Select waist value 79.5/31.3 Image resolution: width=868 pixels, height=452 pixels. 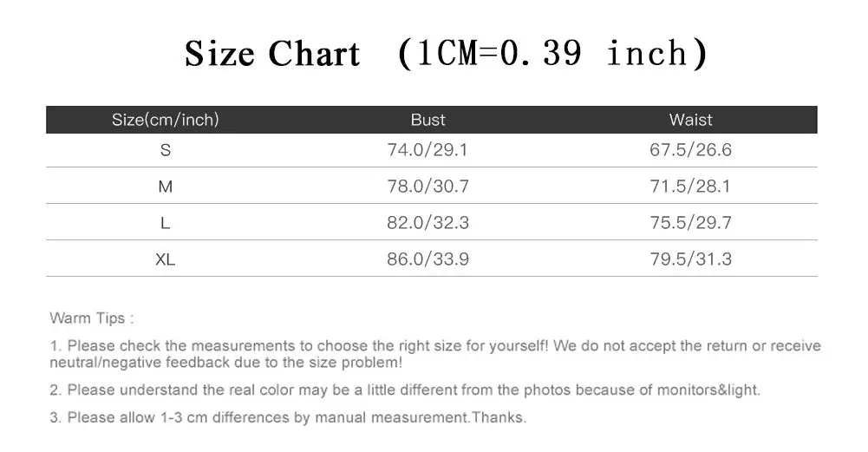(x=690, y=259)
